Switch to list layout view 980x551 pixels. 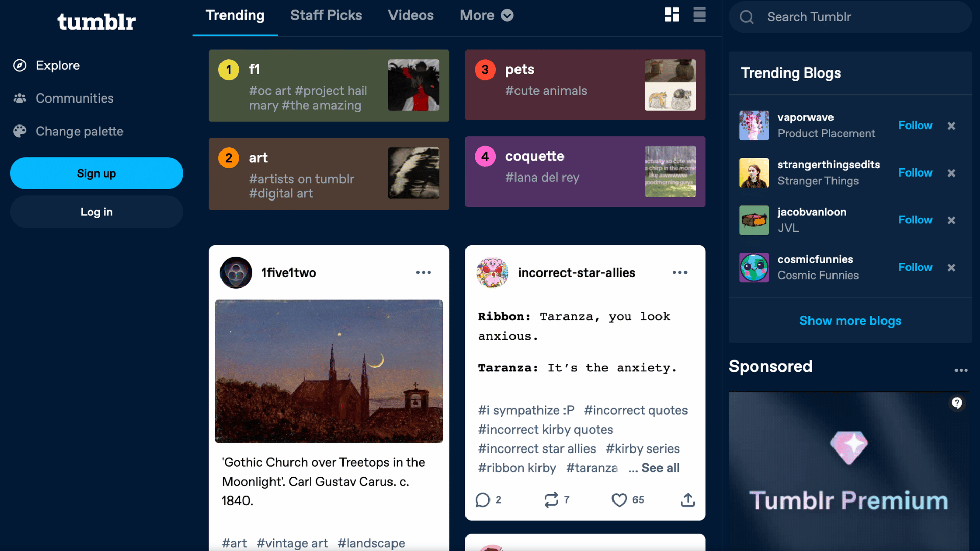click(699, 15)
